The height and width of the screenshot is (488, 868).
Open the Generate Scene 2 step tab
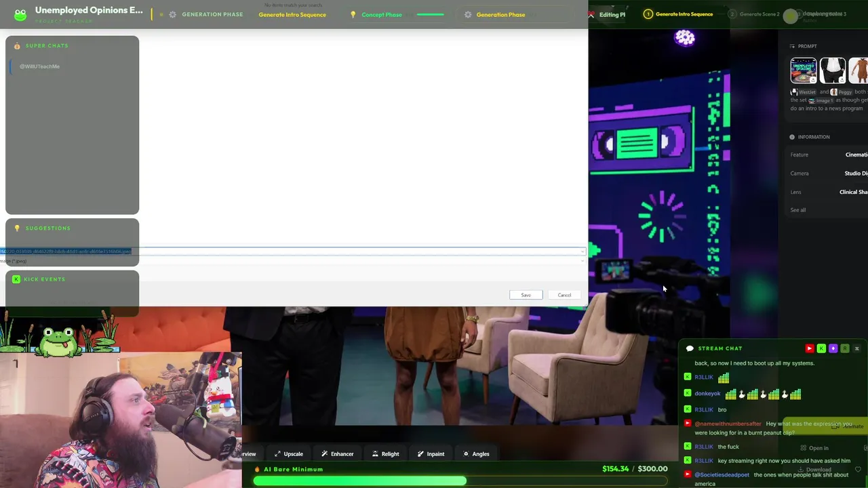pos(754,14)
